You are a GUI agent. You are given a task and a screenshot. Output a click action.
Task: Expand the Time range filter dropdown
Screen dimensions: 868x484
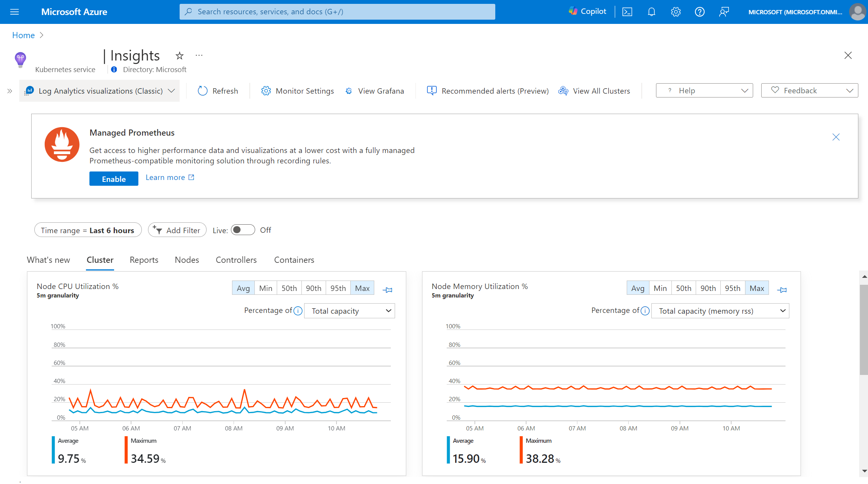(x=87, y=230)
